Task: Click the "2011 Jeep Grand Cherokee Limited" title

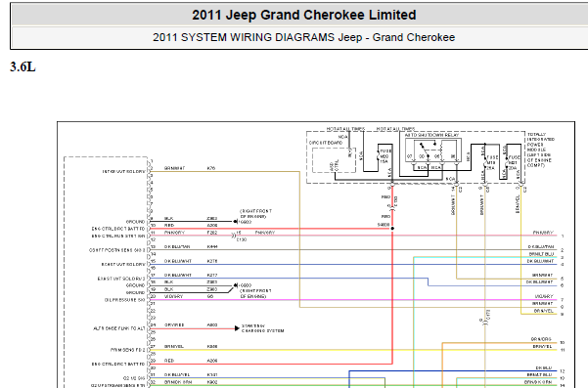Action: pos(303,15)
